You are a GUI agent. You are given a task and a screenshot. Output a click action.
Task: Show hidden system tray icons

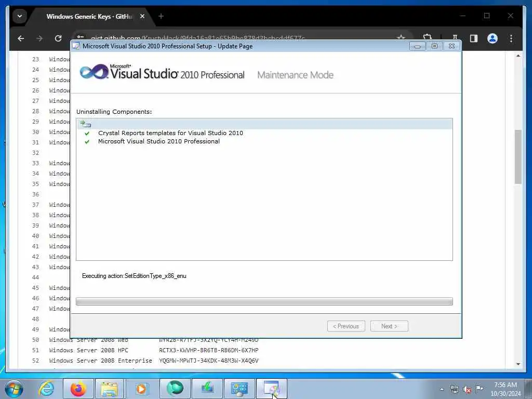pyautogui.click(x=442, y=389)
